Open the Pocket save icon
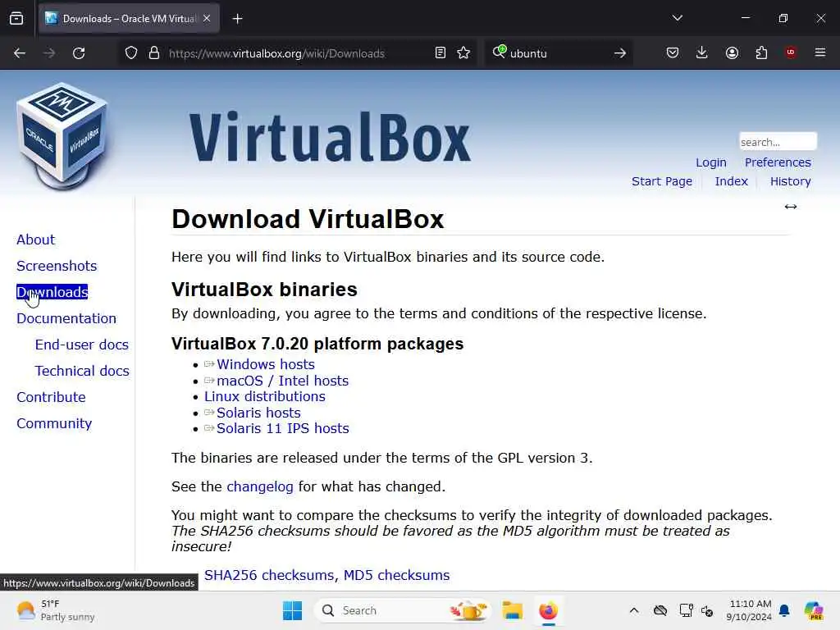 point(673,52)
